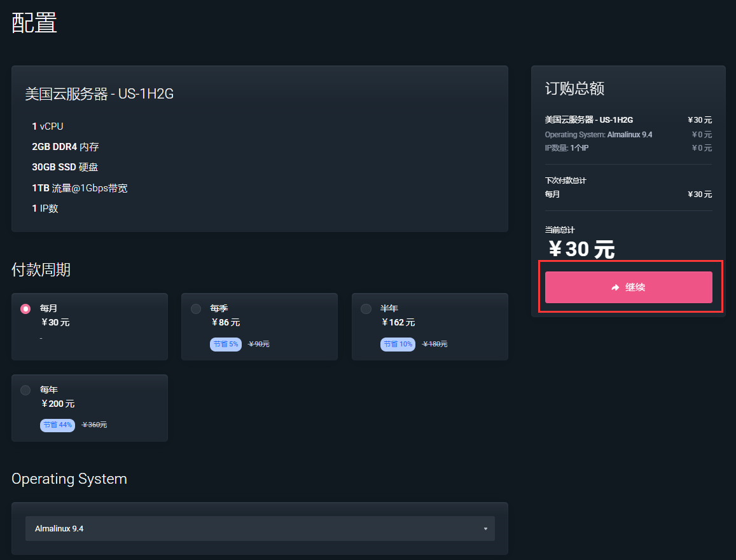
Task: Click the 节省 44% savings badge
Action: (x=57, y=425)
